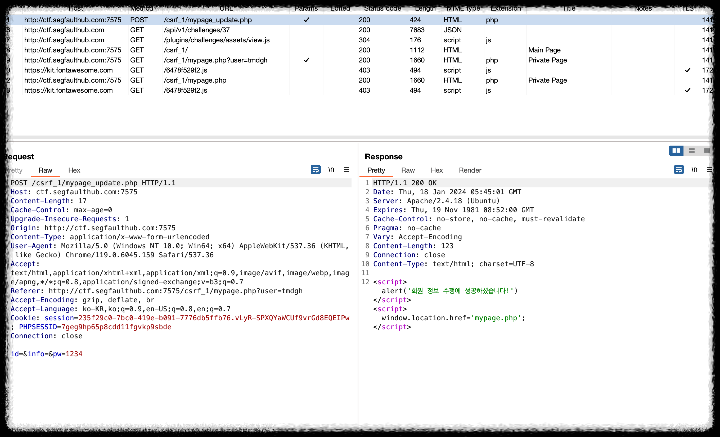Toggle non-printable characters (\n) in Response pane
The height and width of the screenshot is (437, 720).
694,170
